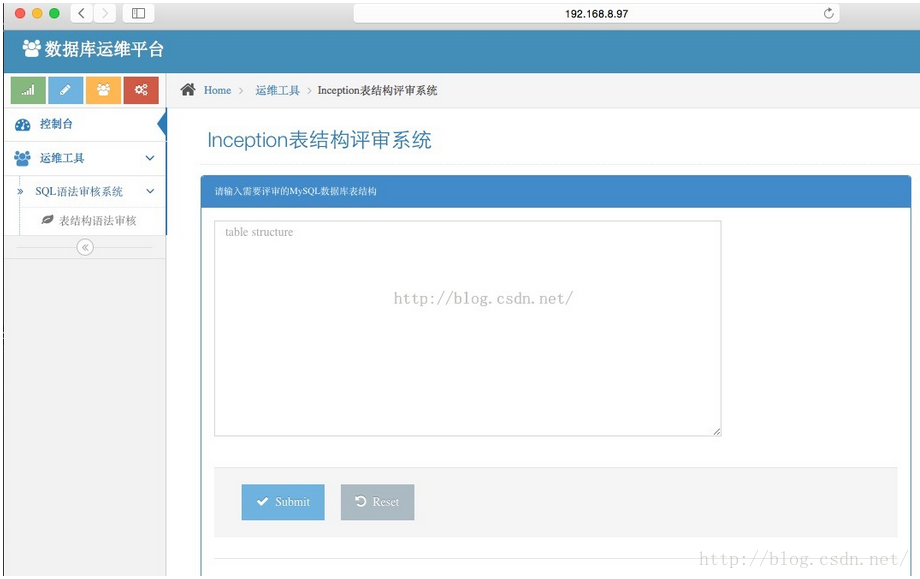Reload the page in the address bar

(x=828, y=13)
